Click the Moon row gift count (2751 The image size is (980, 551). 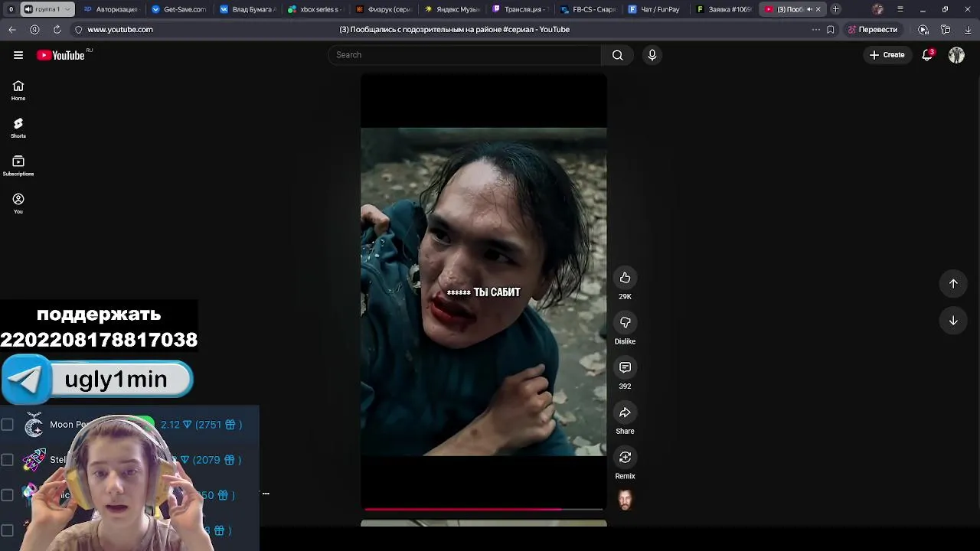click(219, 425)
